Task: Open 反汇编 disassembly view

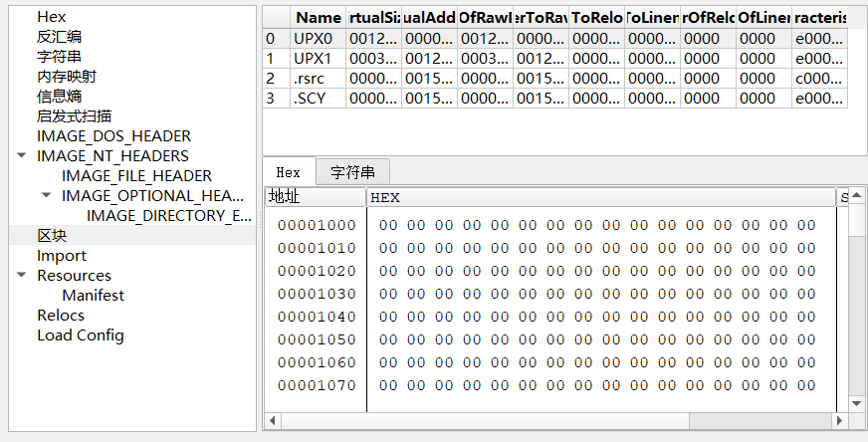Action: click(x=59, y=37)
